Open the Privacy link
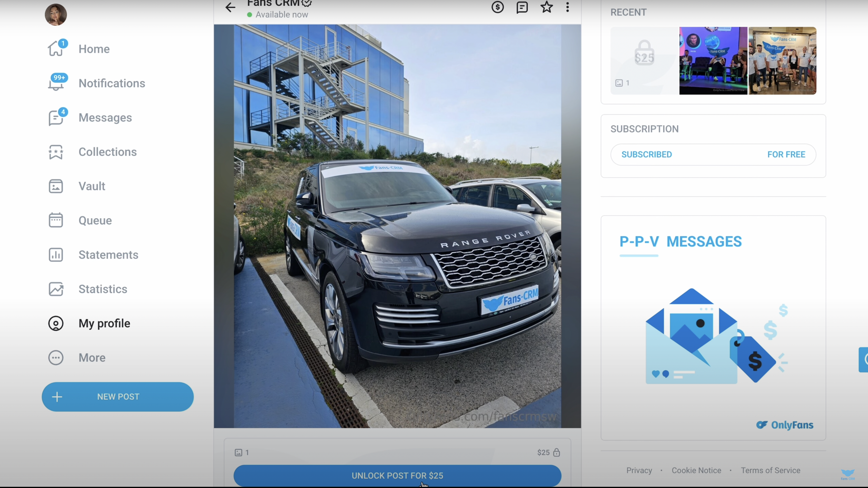Viewport: 868px width, 488px height. coord(639,471)
